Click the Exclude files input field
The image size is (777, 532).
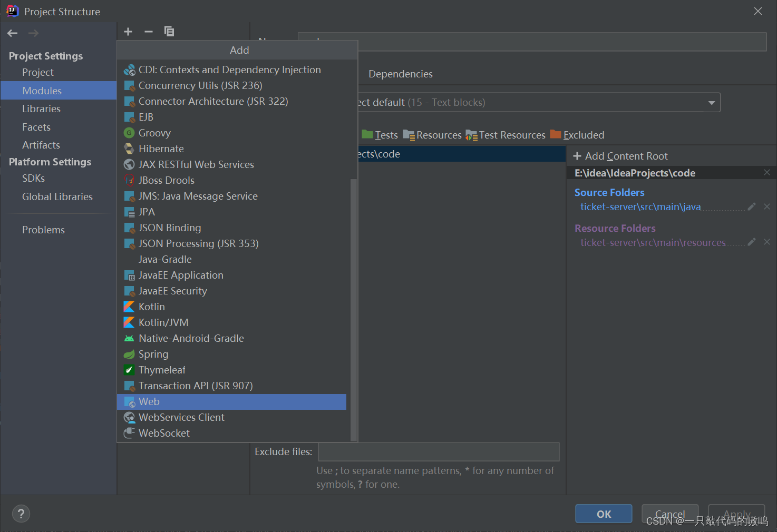pos(439,452)
